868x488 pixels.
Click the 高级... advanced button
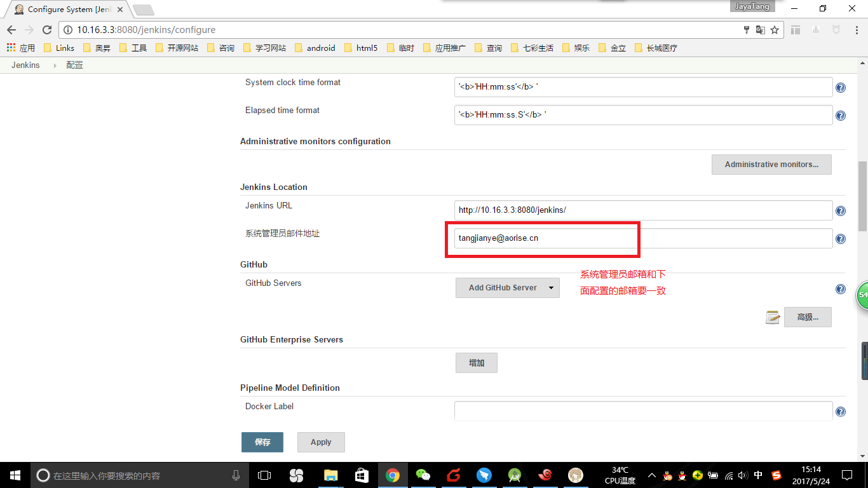tap(808, 317)
